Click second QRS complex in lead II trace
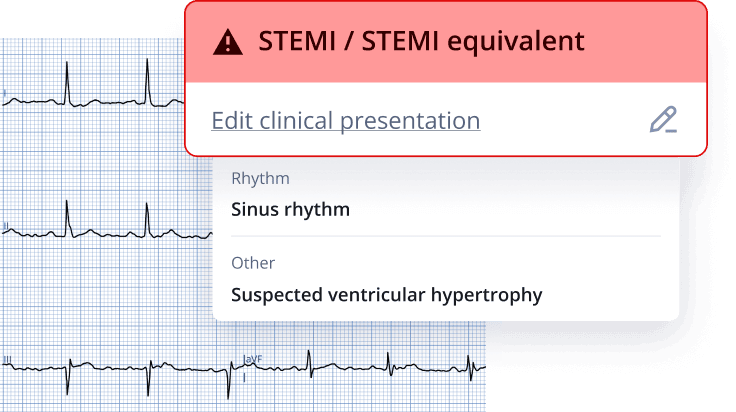The image size is (736, 412). 147,220
